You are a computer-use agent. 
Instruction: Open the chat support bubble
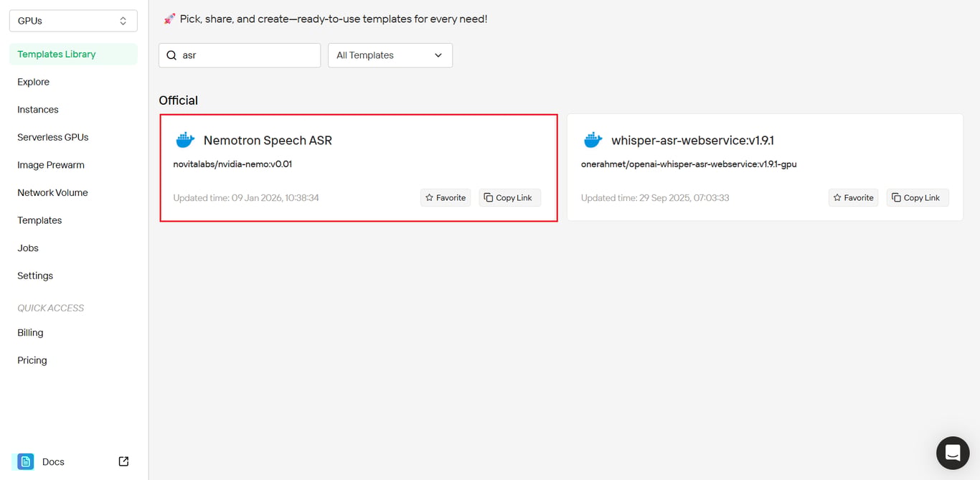point(953,453)
